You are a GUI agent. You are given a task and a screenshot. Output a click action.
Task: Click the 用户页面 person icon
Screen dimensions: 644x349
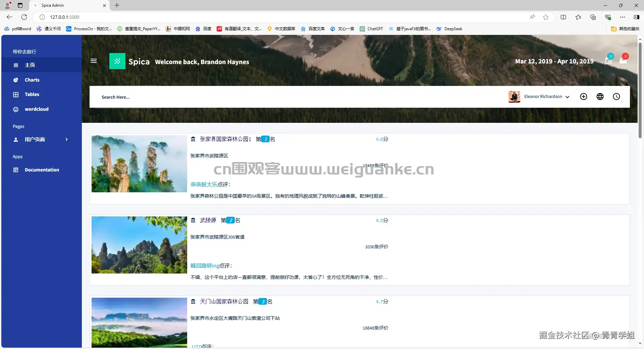pos(16,139)
